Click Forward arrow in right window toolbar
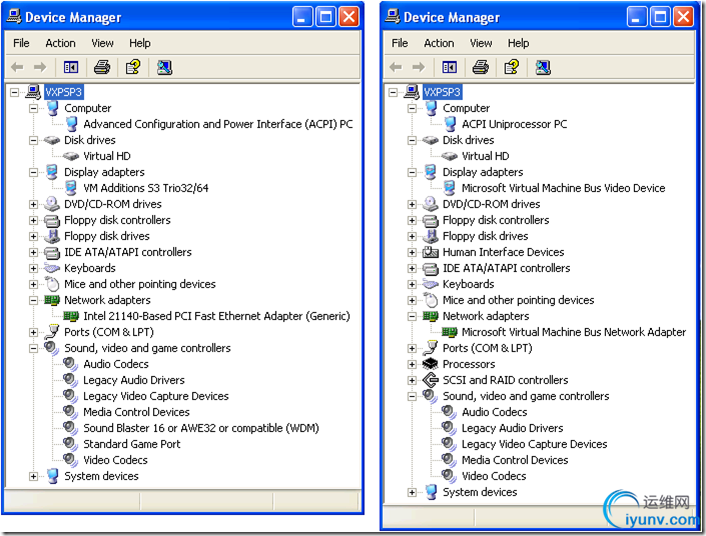 point(419,68)
